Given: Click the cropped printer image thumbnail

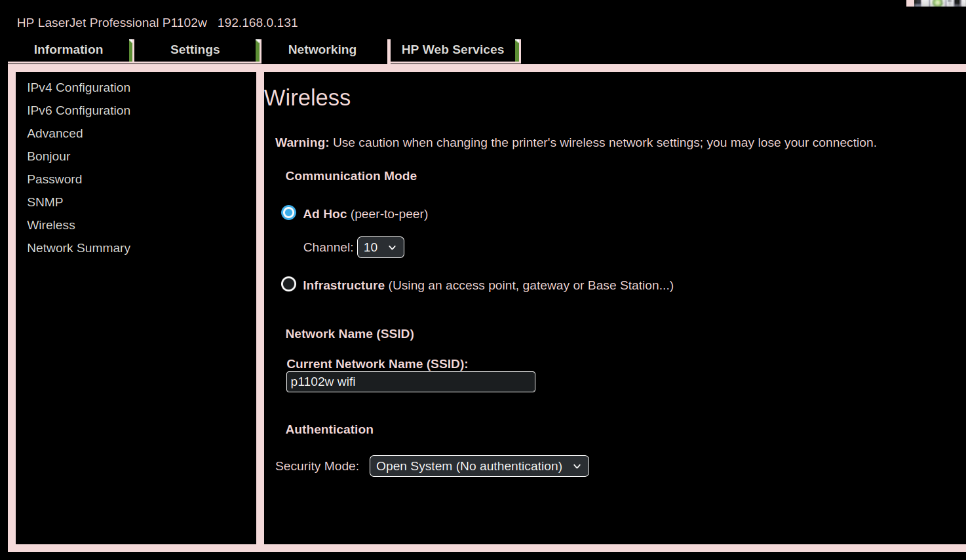Looking at the screenshot, I should coord(936,3).
